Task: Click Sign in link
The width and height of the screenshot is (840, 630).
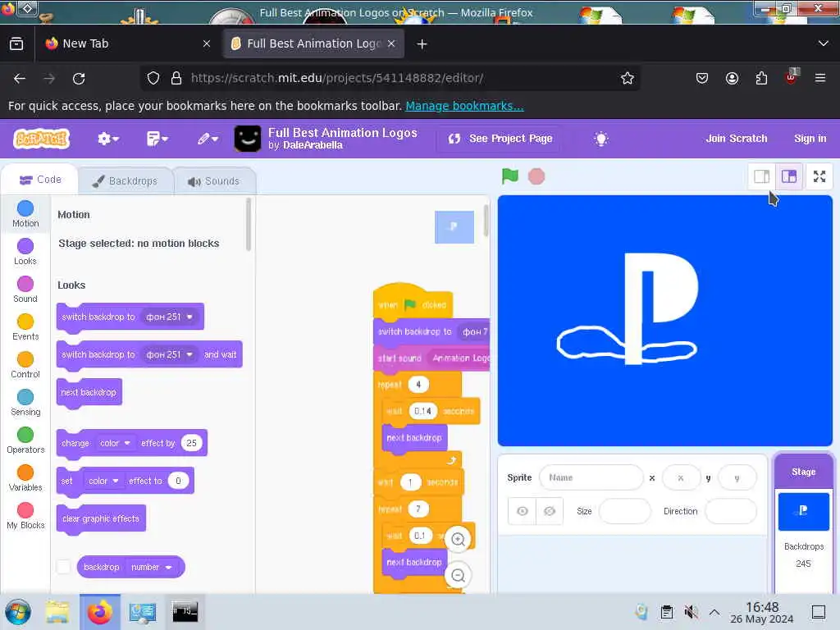Action: pyautogui.click(x=810, y=138)
